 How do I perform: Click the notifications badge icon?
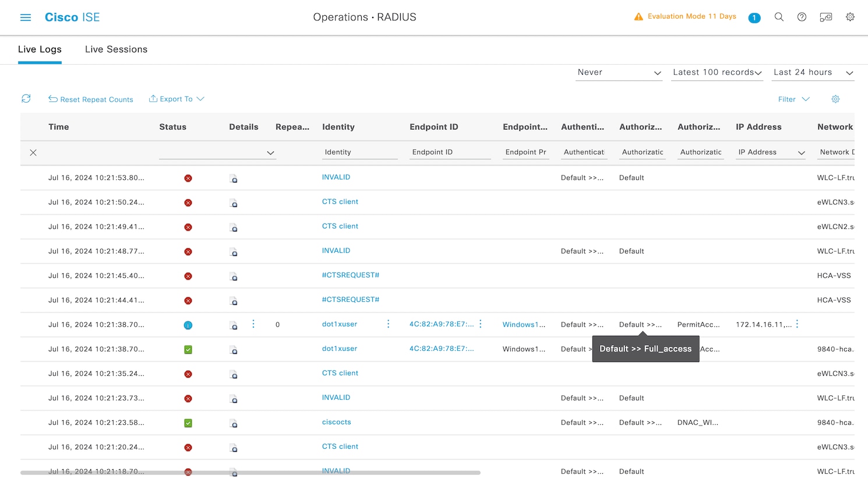pos(754,17)
